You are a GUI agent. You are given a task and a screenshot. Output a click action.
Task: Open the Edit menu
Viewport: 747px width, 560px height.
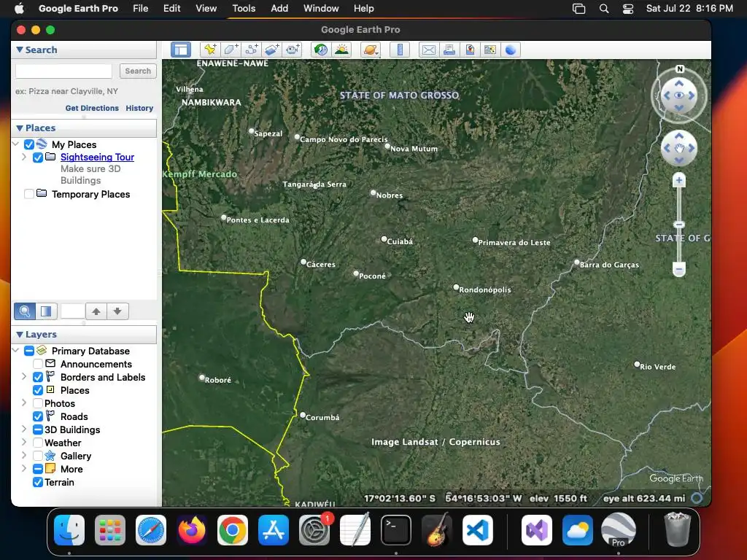point(171,9)
